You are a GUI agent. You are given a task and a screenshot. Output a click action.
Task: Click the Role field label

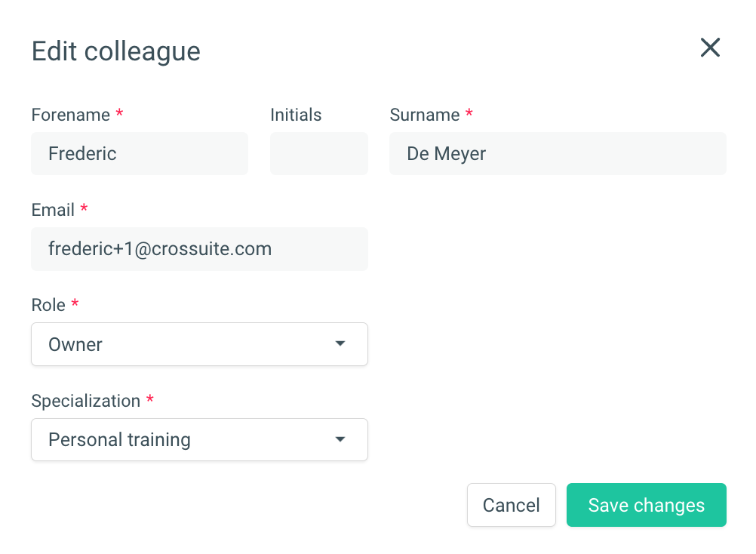[x=48, y=305]
